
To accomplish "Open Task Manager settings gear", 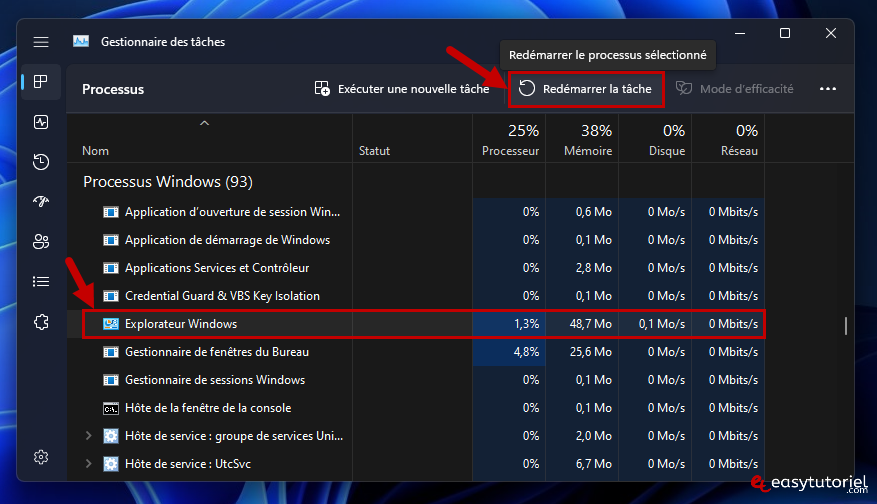I will coord(41,457).
